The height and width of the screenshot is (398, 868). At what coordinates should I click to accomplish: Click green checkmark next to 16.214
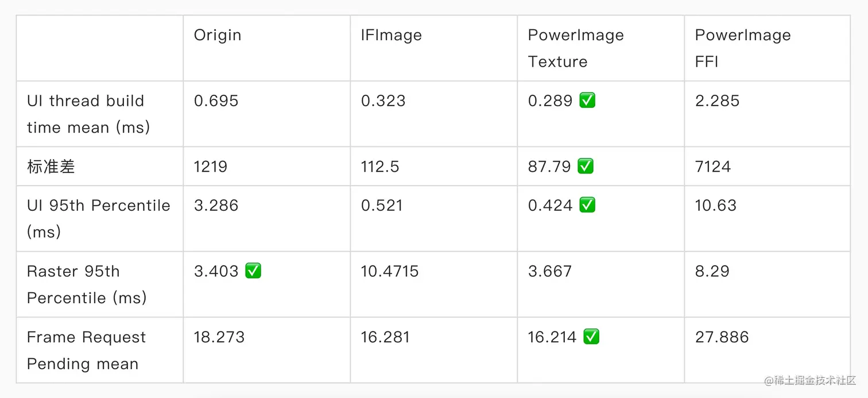pyautogui.click(x=591, y=337)
